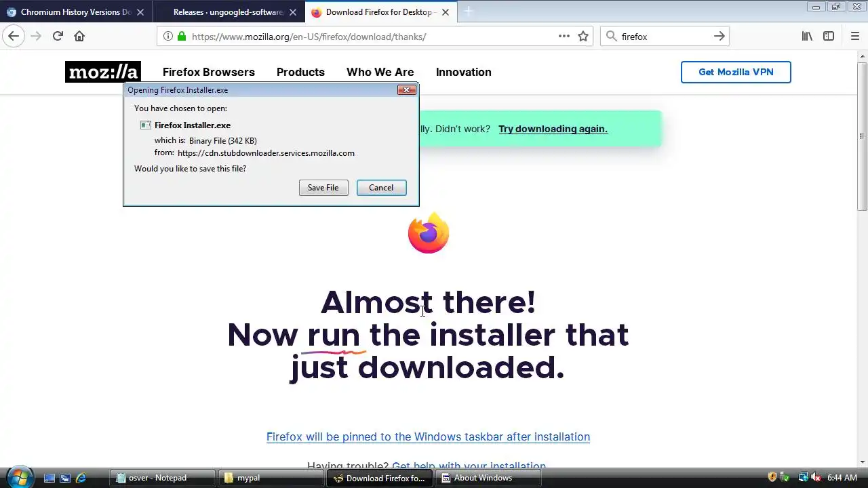Click Get Mozilla VPN button
This screenshot has width=868, height=488.
tap(736, 72)
